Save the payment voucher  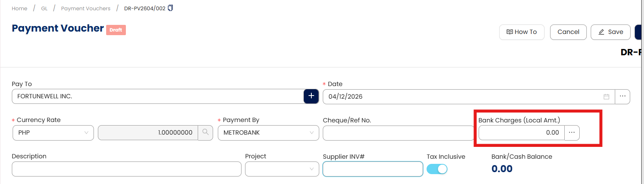610,32
